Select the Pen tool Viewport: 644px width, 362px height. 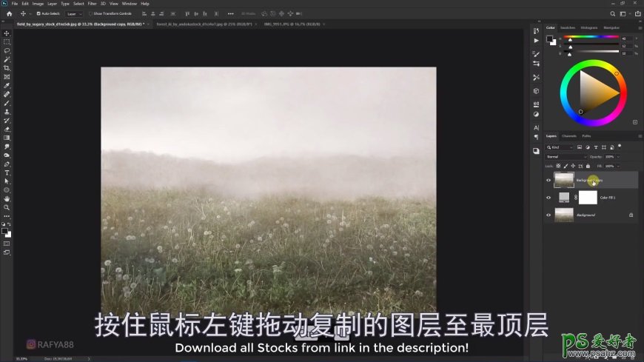tap(7, 164)
